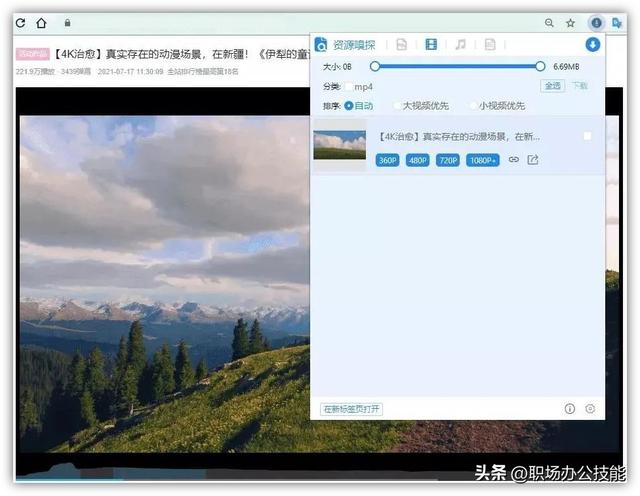The image size is (640, 496).
Task: Open video externally with share icon
Action: point(533,160)
